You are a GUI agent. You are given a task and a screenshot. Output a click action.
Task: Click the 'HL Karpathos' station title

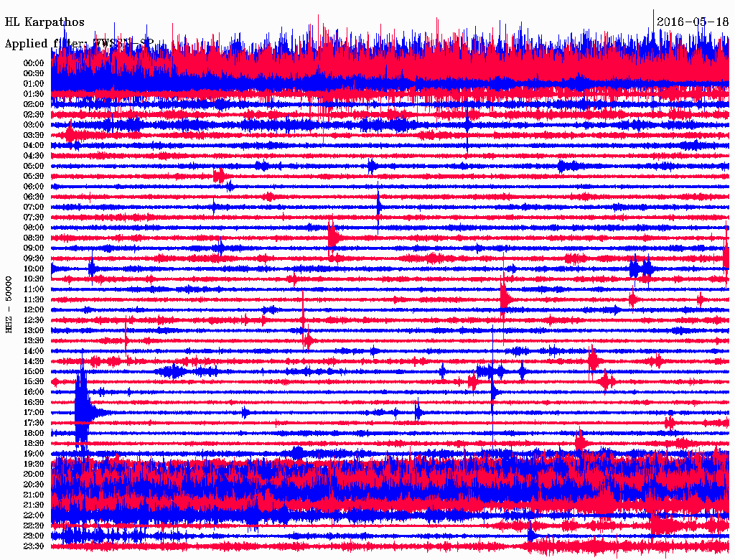coord(45,22)
